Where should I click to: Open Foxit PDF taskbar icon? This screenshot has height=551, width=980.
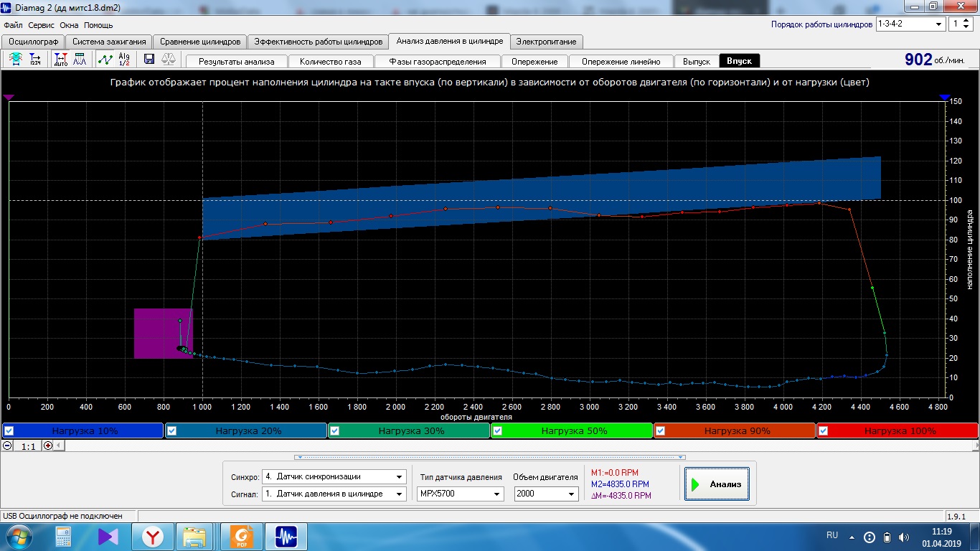click(242, 537)
